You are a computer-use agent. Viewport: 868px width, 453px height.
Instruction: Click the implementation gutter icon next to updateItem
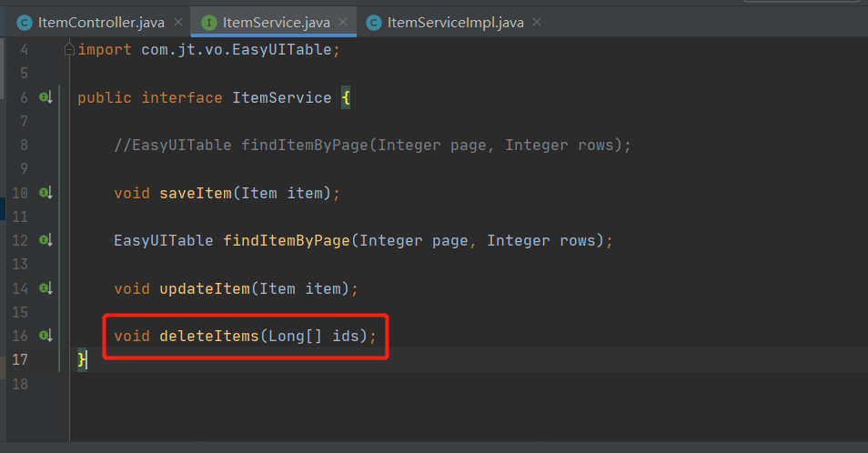point(45,288)
